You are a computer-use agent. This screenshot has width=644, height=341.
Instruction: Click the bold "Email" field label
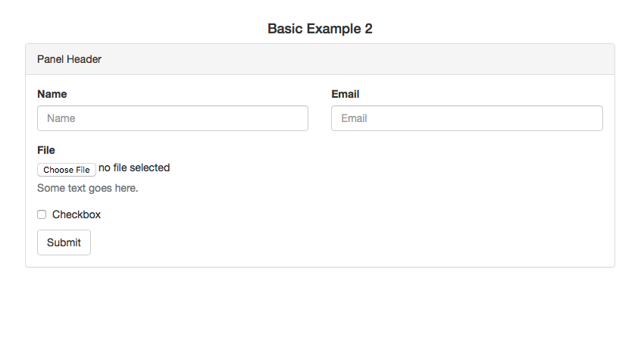pos(345,94)
